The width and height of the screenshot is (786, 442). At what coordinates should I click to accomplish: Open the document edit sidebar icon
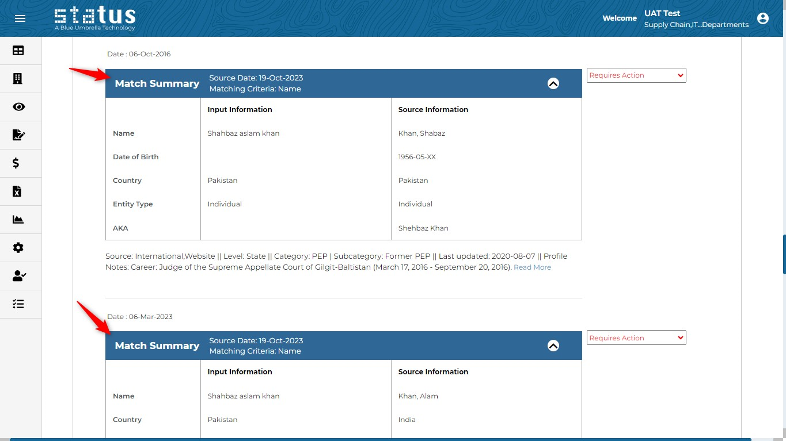tap(18, 134)
